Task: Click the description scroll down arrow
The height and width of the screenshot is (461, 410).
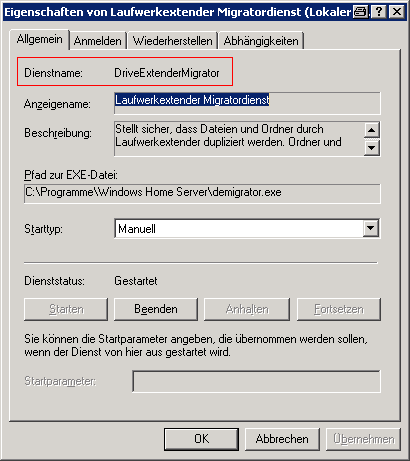Action: 372,148
